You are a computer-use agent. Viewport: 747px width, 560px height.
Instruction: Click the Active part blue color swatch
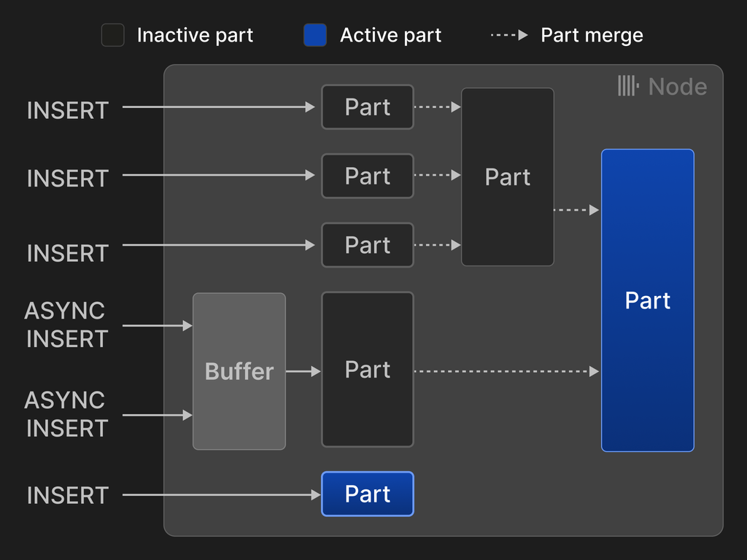[314, 34]
